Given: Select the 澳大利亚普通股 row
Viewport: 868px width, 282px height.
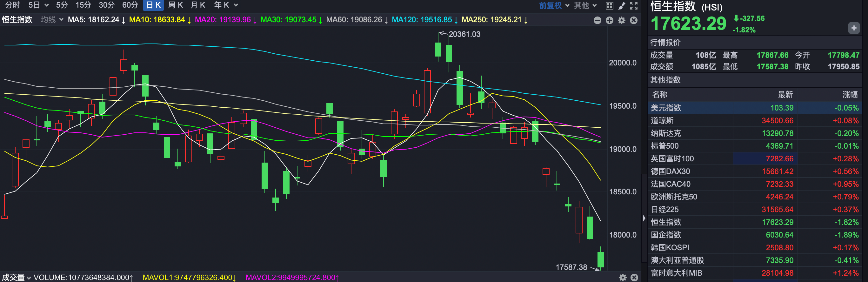Looking at the screenshot, I should [x=755, y=260].
